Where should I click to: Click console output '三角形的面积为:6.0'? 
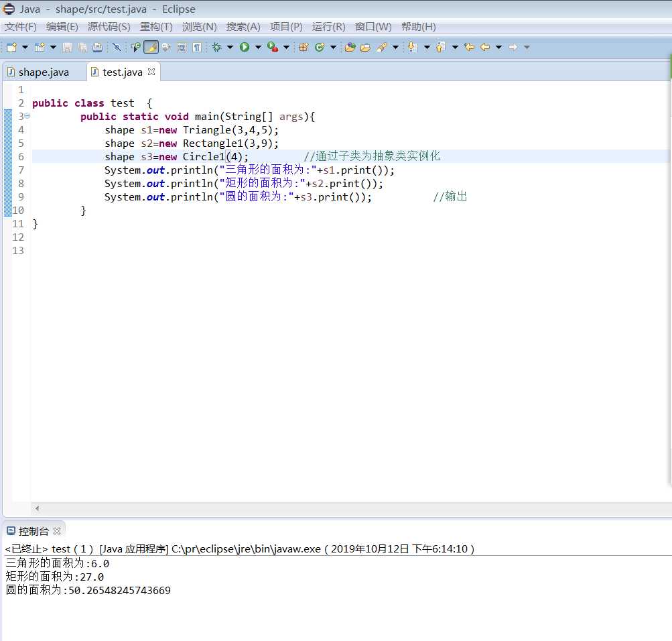(x=58, y=563)
